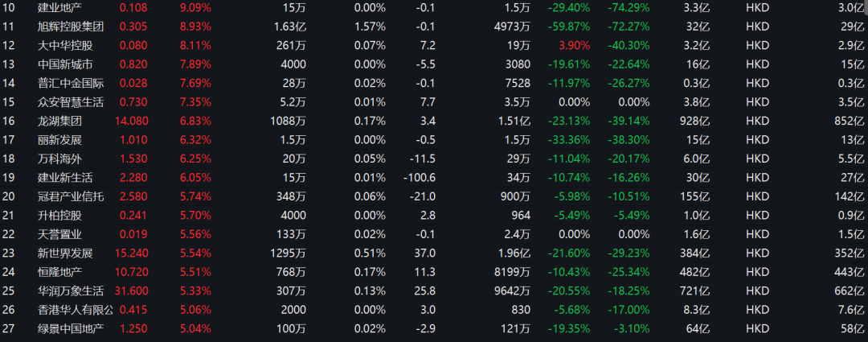Open 华润万象生活 stock entry

tap(70, 290)
